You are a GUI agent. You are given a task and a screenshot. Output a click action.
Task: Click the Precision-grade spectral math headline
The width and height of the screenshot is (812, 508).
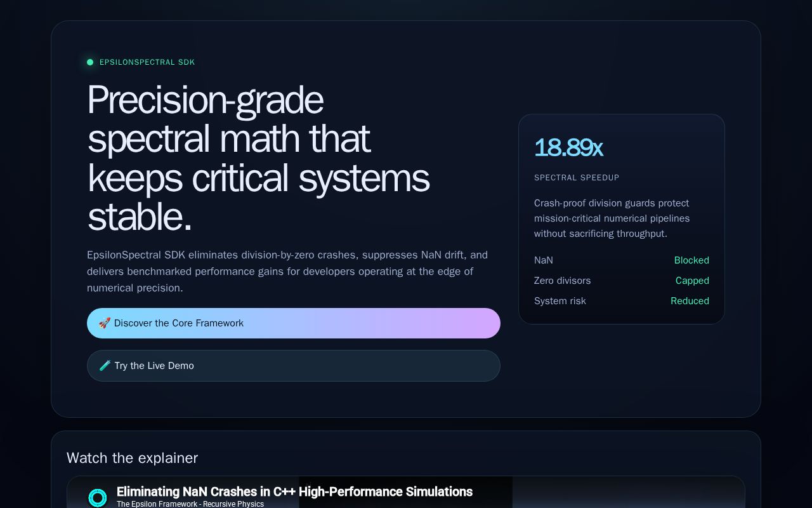259,158
